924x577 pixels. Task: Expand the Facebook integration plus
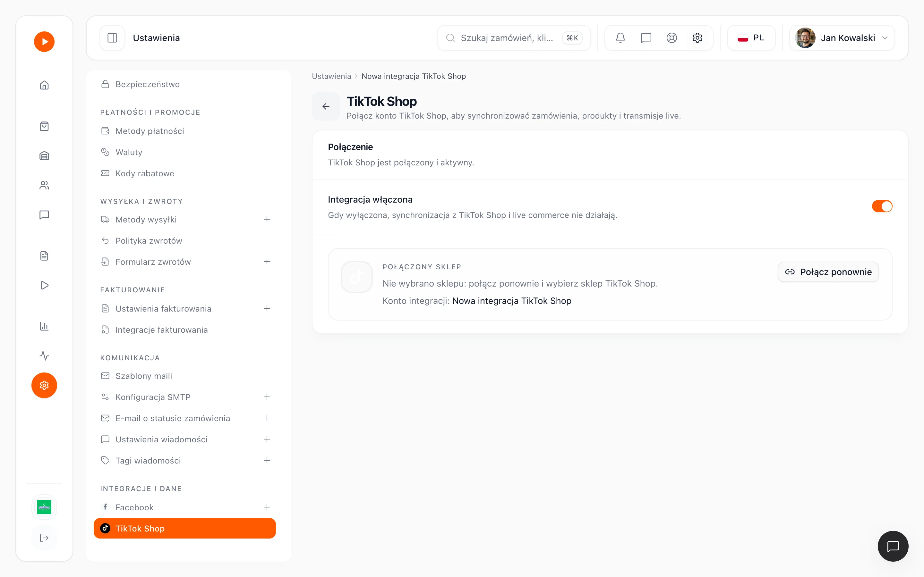tap(267, 507)
